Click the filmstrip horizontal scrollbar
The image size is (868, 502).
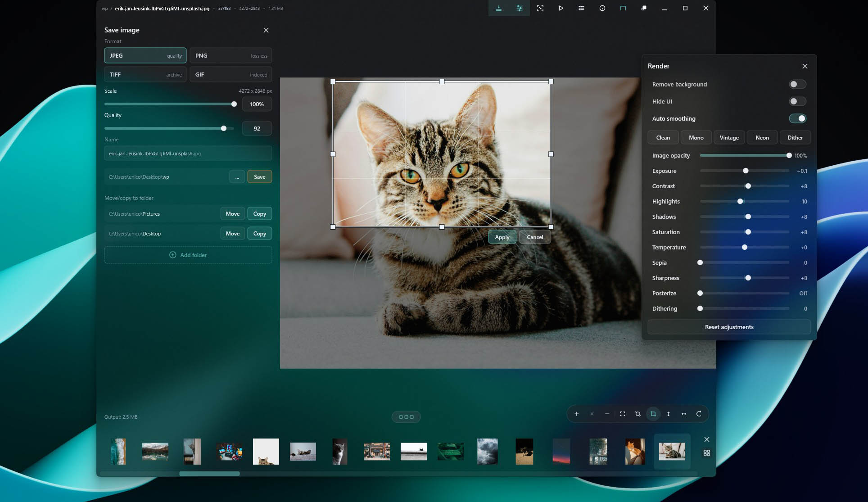tap(209, 474)
